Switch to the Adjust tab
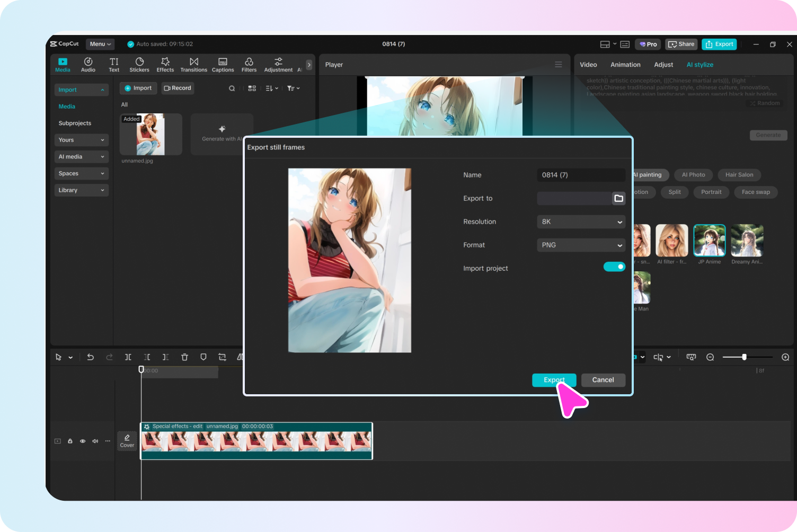797x532 pixels. [x=663, y=65]
